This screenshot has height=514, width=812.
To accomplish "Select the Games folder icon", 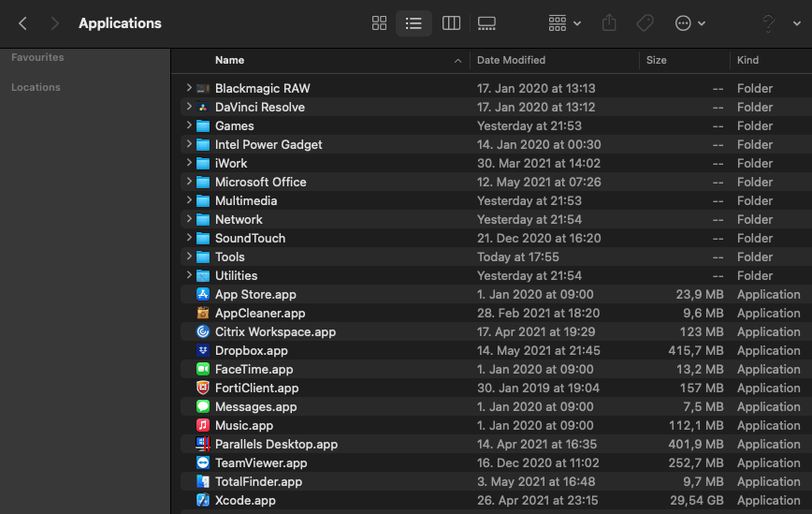I will tap(203, 125).
